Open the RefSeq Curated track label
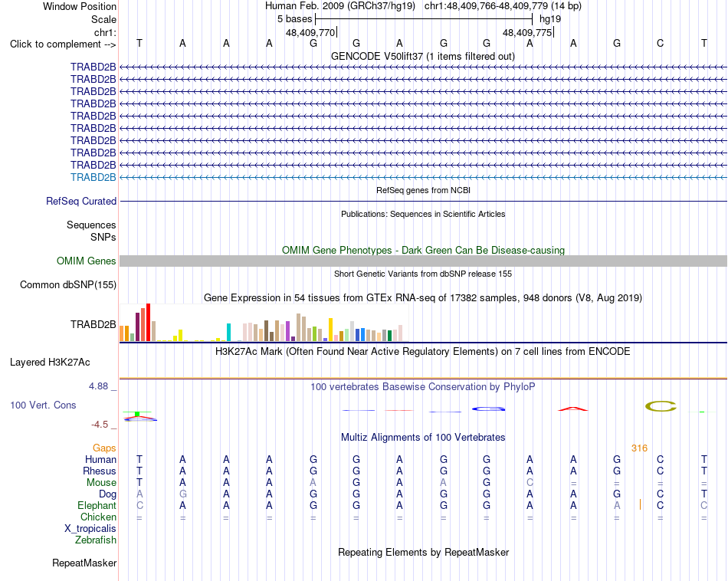Screen dimensions: 728x581 coord(80,201)
